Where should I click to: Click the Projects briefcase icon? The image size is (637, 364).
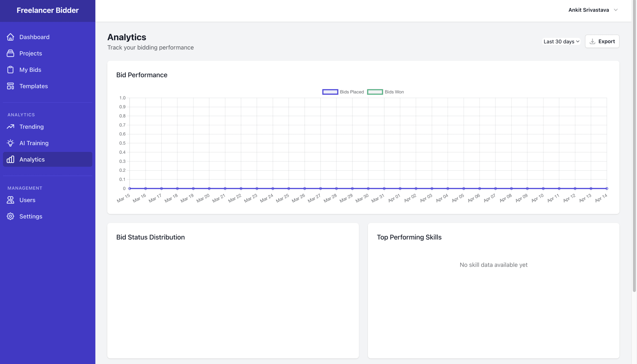(x=10, y=53)
